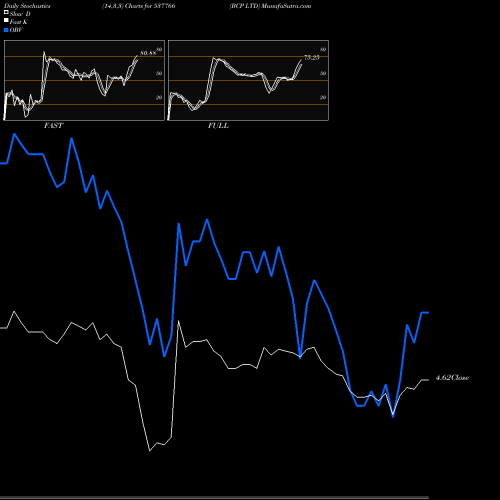Click the 'FULL' chart label
The width and height of the screenshot is (500, 500).
(218, 126)
